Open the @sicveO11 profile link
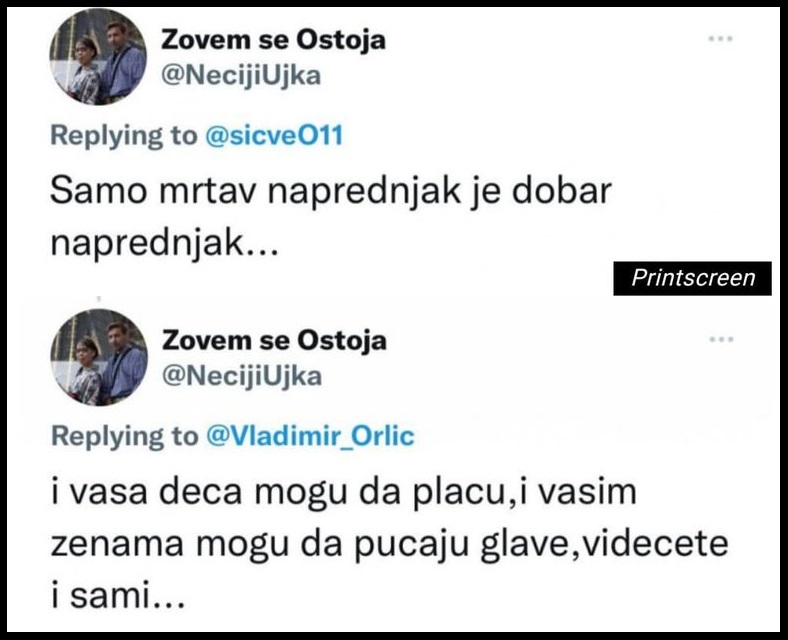The height and width of the screenshot is (640, 788). (x=273, y=136)
